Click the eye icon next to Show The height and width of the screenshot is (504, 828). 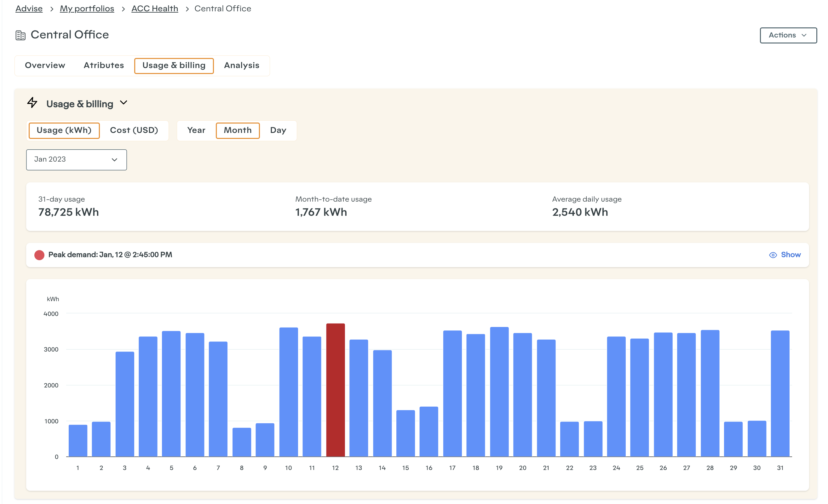(x=773, y=255)
